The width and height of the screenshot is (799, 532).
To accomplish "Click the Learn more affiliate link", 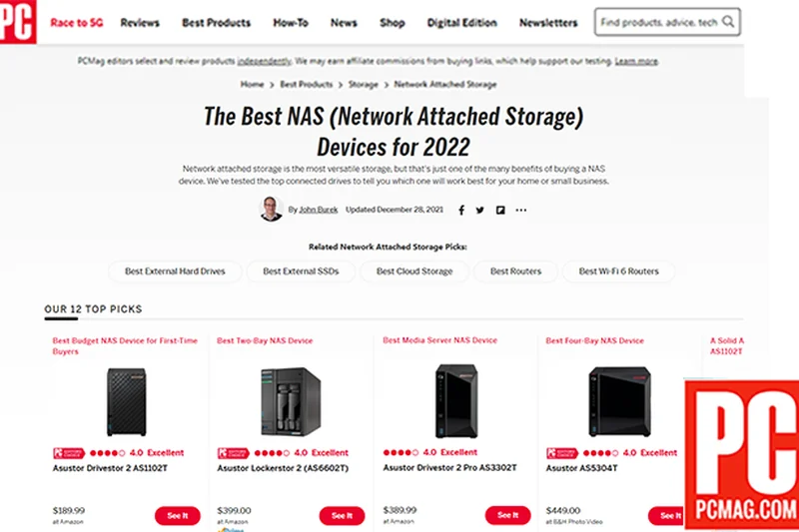I will point(636,61).
